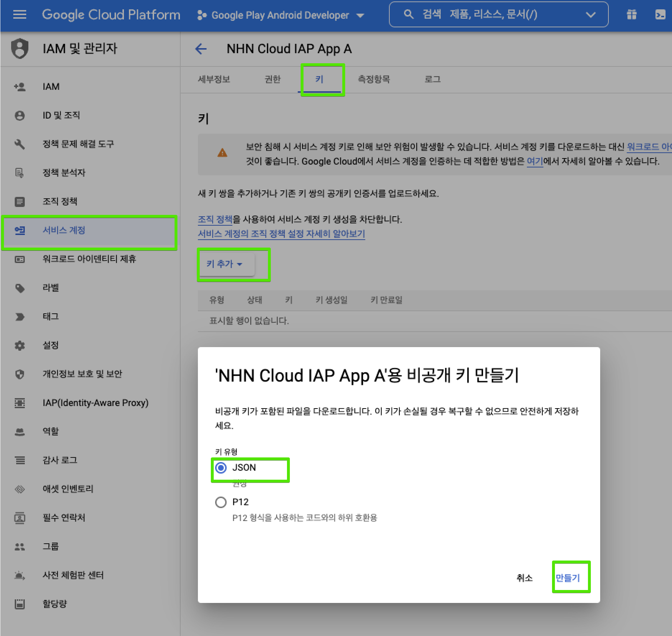
Task: Open 감사 로그 in the sidebar
Action: [x=89, y=460]
